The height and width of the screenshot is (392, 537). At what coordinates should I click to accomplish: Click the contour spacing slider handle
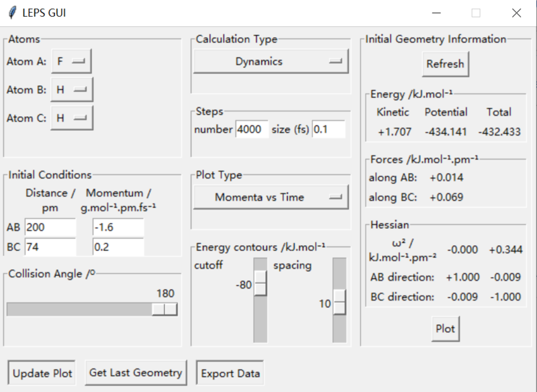click(x=340, y=303)
